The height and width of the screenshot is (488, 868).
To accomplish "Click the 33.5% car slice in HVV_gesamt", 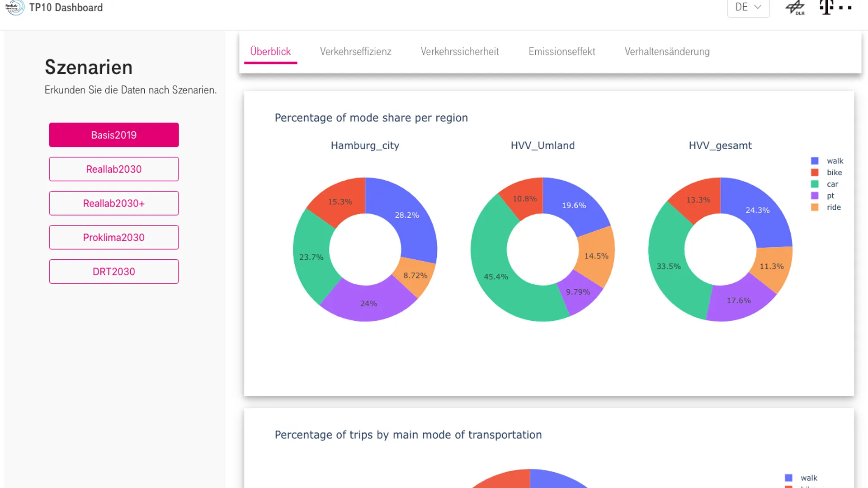I will click(669, 267).
